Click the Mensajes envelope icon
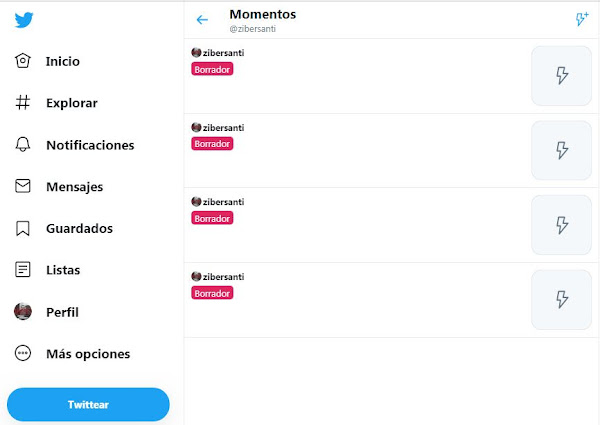Screen dimensions: 600x425 tap(23, 187)
